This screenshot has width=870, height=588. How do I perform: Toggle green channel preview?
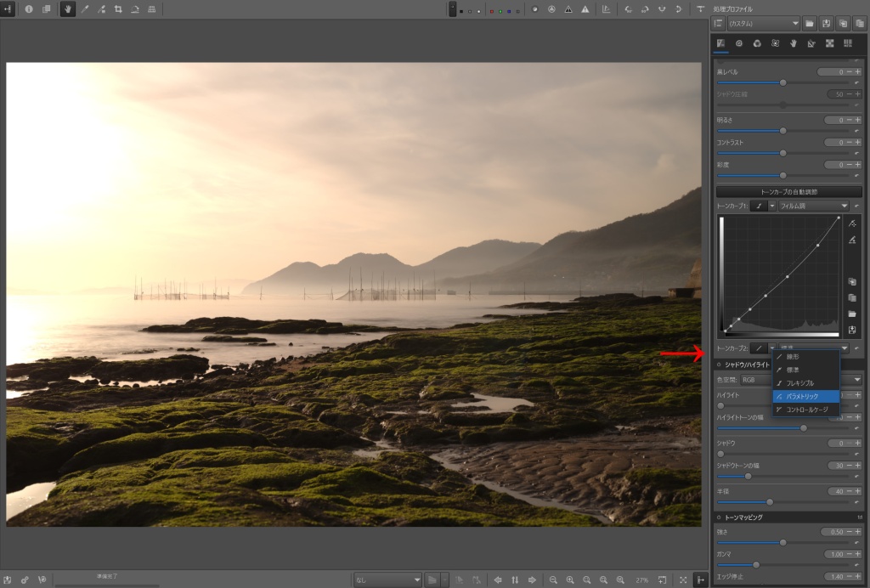500,11
